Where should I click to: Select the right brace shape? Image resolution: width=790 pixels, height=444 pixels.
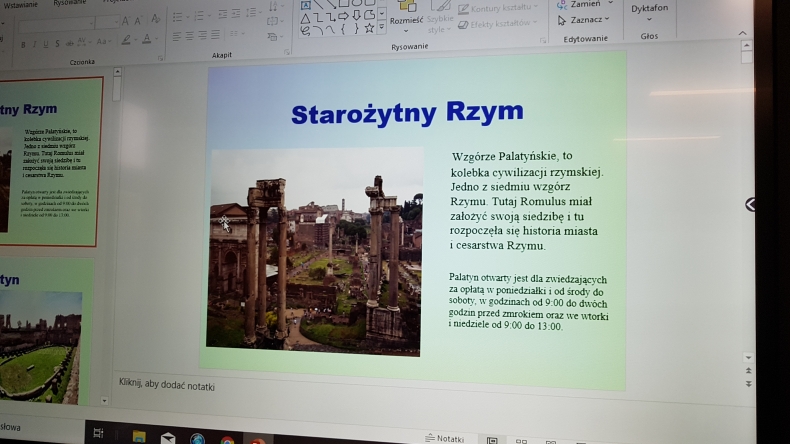tap(356, 29)
